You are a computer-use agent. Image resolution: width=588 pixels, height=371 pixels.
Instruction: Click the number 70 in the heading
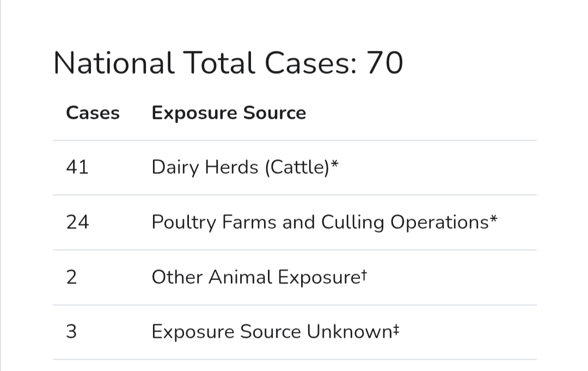click(x=385, y=63)
